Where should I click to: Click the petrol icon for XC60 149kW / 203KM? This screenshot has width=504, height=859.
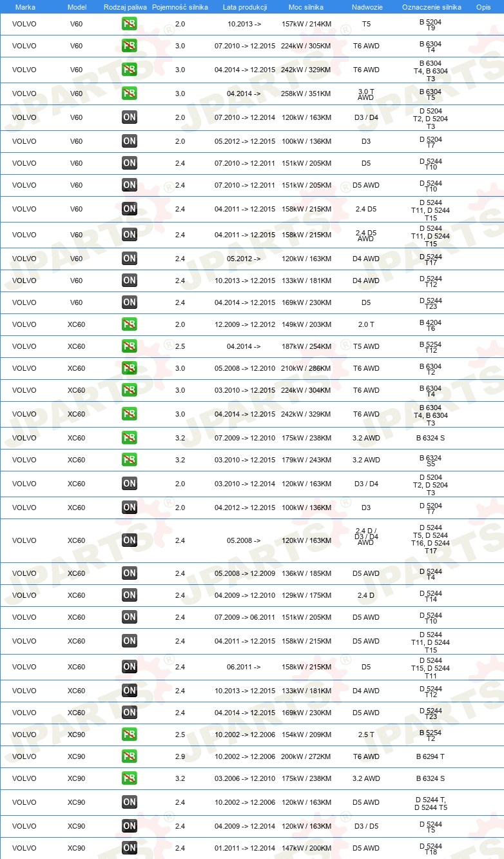pos(130,324)
